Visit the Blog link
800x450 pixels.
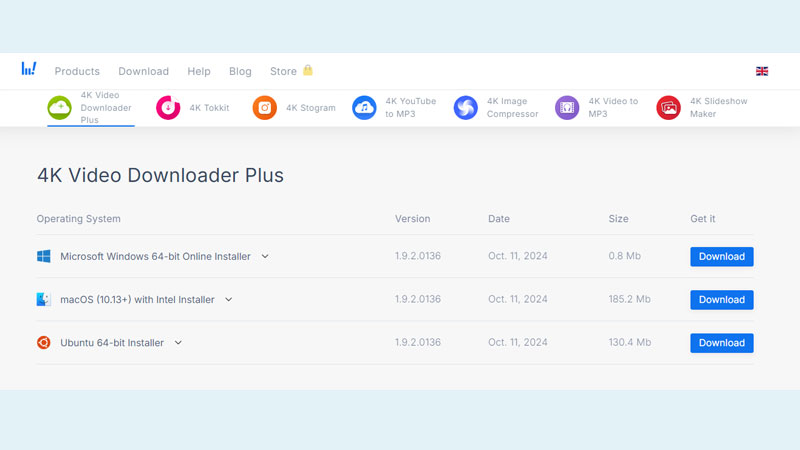tap(240, 71)
